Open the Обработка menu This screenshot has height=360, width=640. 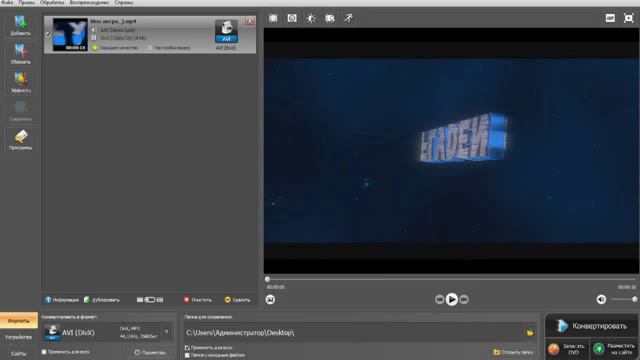(x=52, y=2)
